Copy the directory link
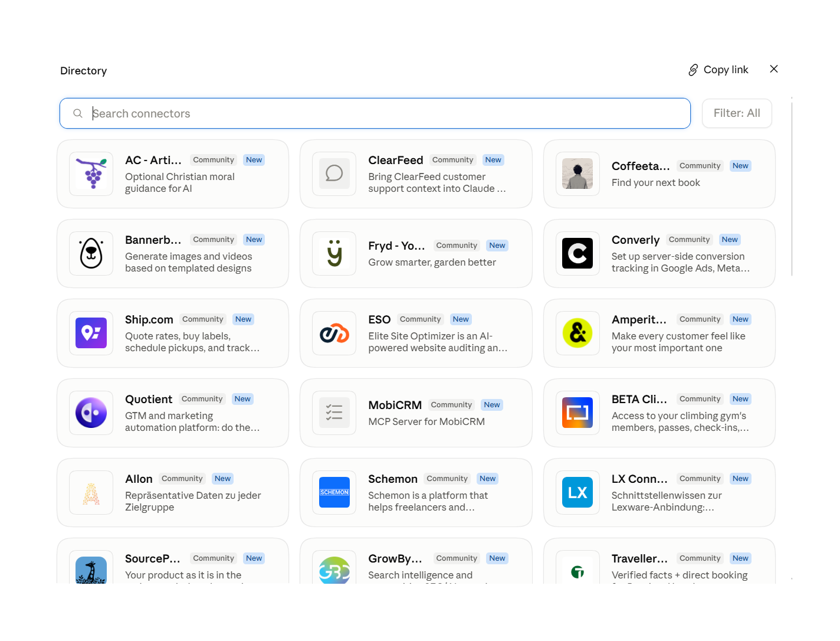The image size is (840, 641). click(x=718, y=70)
